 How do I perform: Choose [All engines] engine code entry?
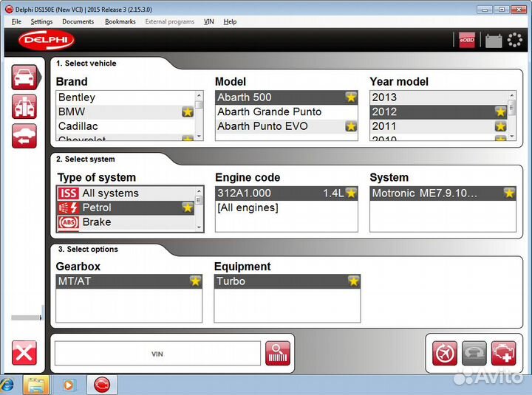(x=248, y=207)
